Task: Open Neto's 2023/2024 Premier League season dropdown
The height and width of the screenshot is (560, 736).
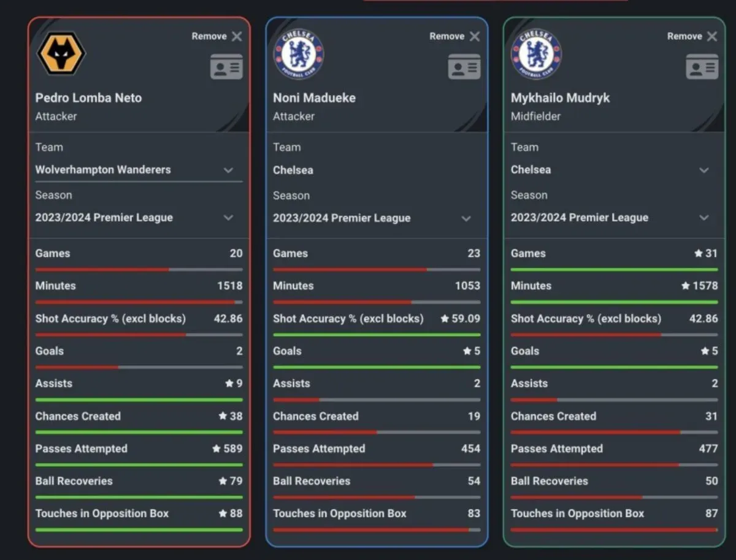Action: pyautogui.click(x=228, y=218)
